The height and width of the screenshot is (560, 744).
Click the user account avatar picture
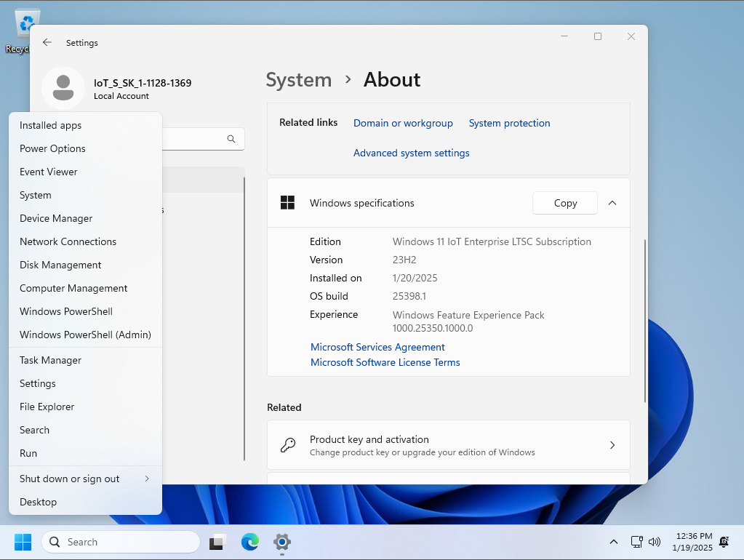coord(63,88)
